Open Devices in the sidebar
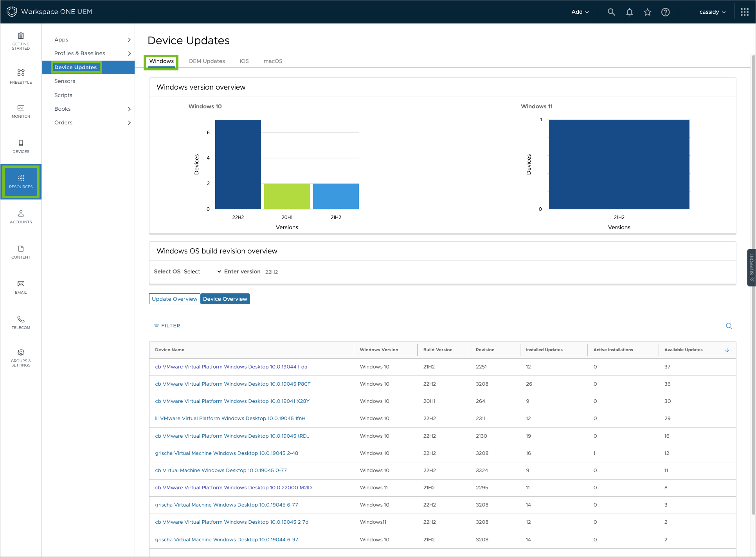The width and height of the screenshot is (756, 557). tap(21, 147)
